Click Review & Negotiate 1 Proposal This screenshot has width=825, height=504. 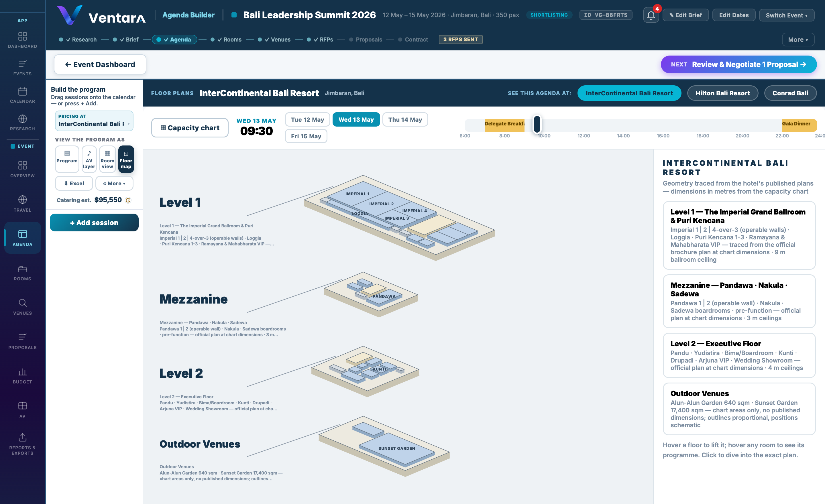[738, 64]
